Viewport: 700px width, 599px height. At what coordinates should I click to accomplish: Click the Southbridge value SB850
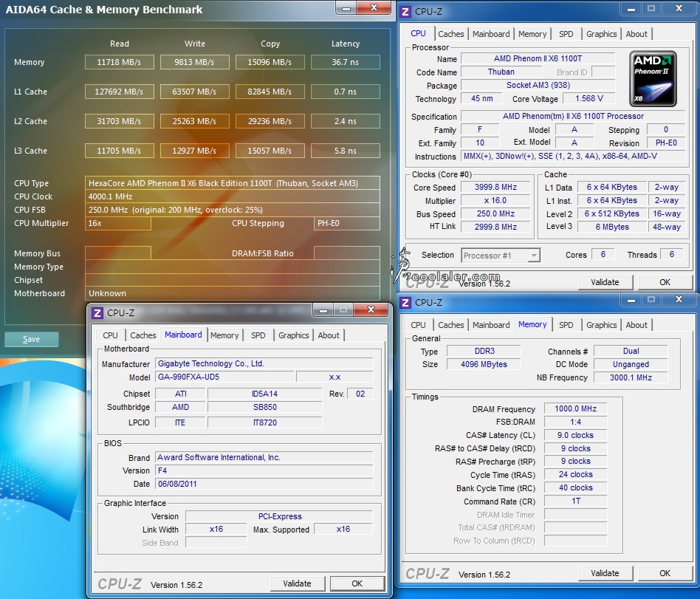tap(265, 408)
